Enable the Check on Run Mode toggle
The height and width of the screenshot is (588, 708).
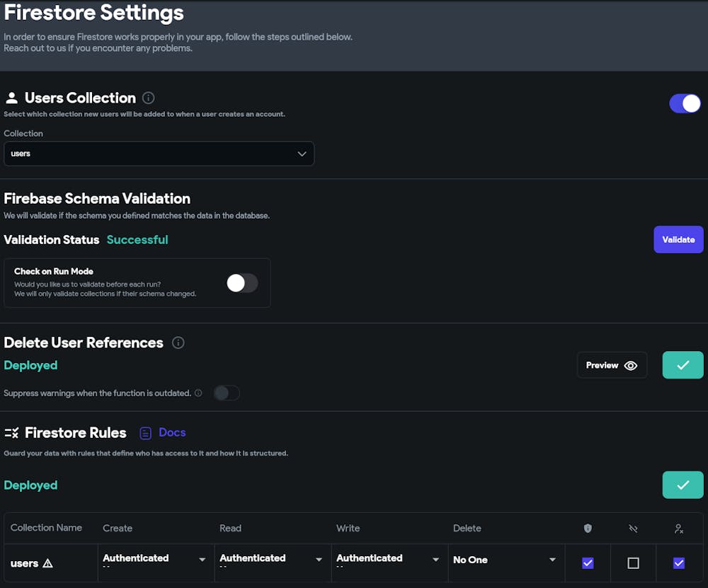click(242, 284)
